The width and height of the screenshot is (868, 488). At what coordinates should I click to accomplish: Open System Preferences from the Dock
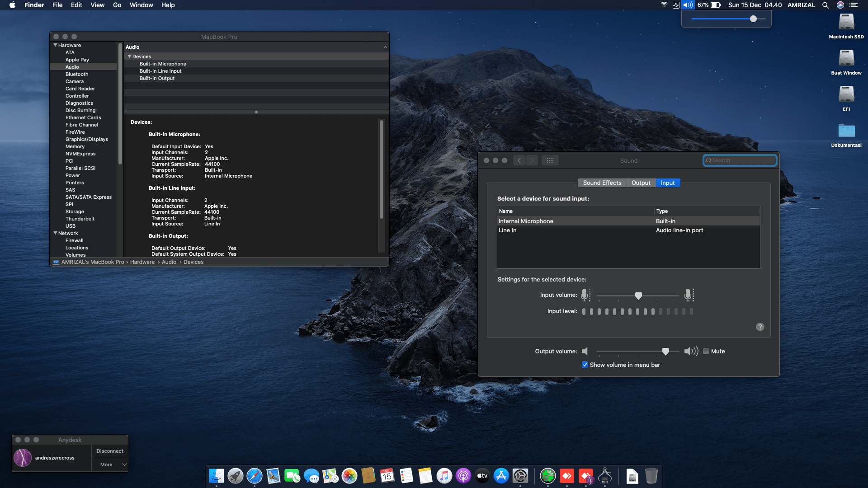(x=521, y=476)
